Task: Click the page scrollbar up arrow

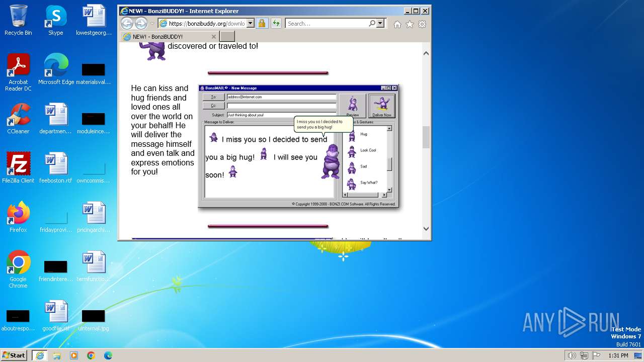Action: [x=426, y=53]
